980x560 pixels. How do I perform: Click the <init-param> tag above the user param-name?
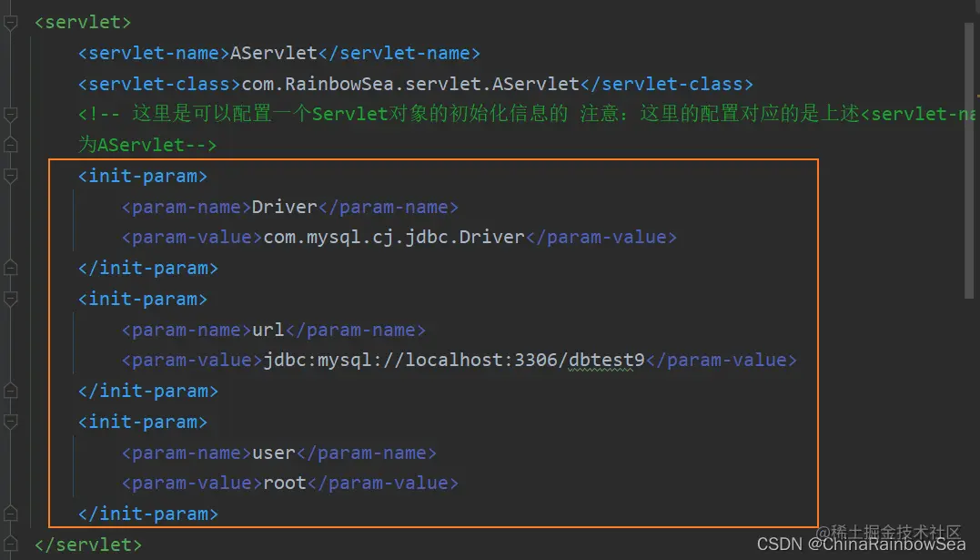click(x=143, y=422)
